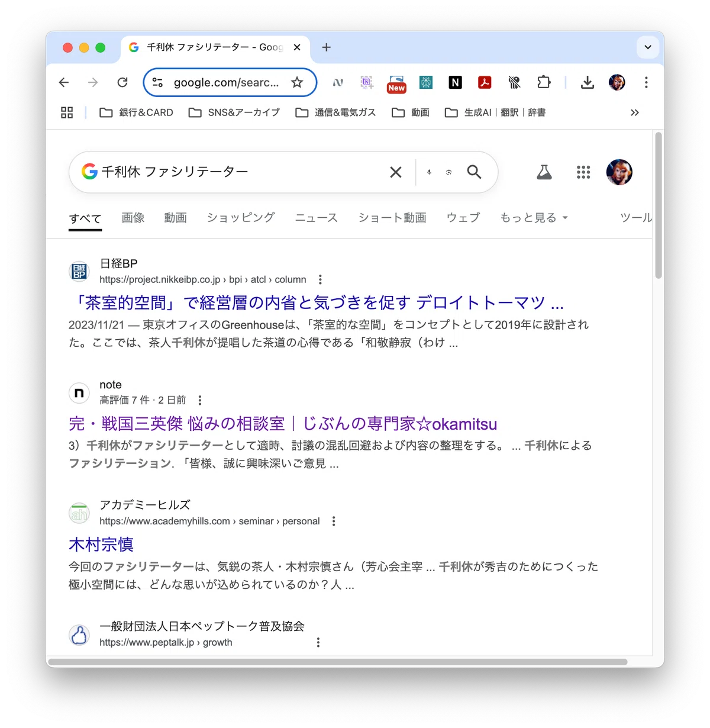Viewport: 710px width, 728px height.
Task: Open Search Labs flask icon
Action: click(x=544, y=172)
